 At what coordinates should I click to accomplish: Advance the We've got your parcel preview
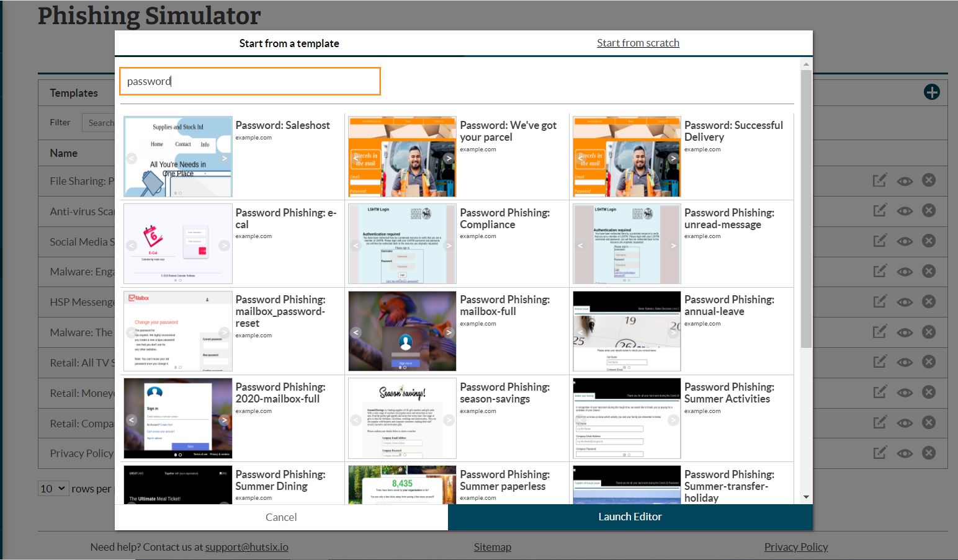tap(449, 158)
